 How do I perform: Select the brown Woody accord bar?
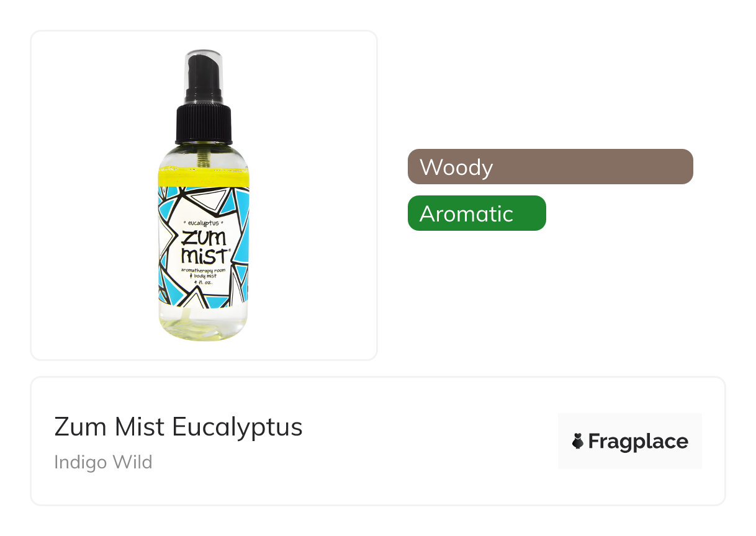click(x=550, y=166)
